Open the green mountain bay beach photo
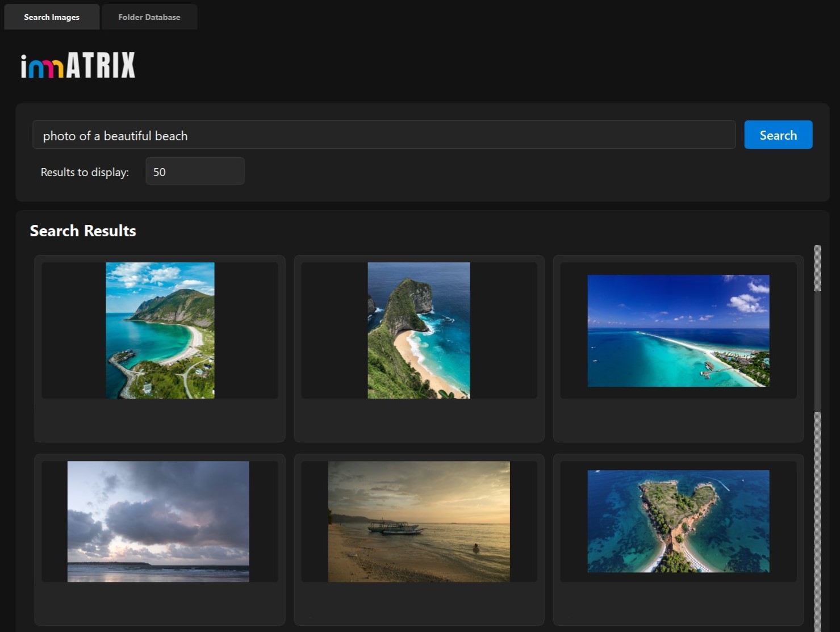Image resolution: width=840 pixels, height=632 pixels. 160,330
